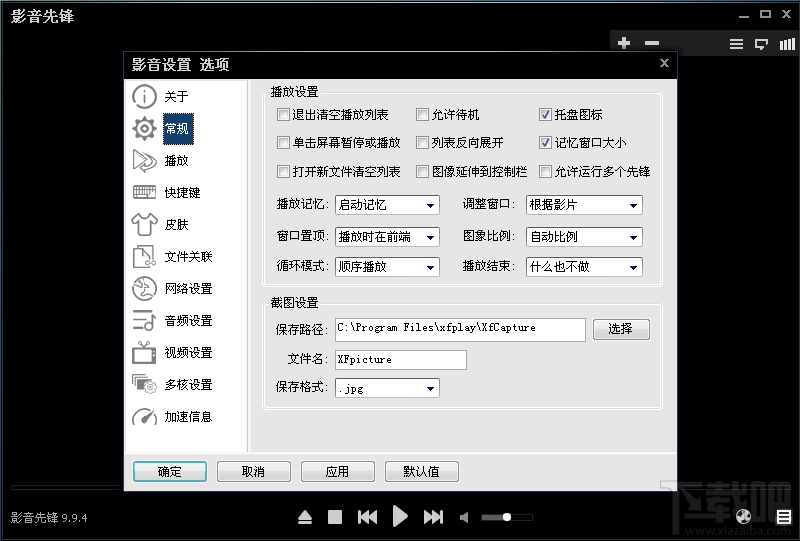Viewport: 800px width, 541px height.
Task: Skip to the previous track
Action: 367,517
